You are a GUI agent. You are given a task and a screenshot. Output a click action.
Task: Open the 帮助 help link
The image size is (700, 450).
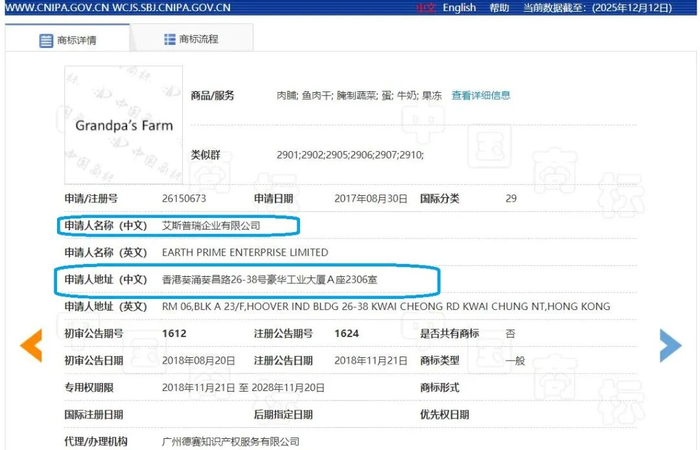499,8
